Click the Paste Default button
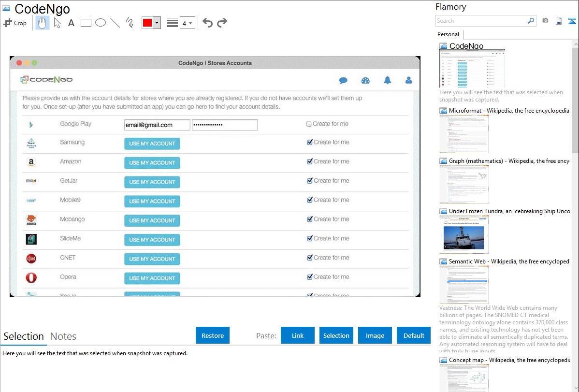Image resolution: width=579 pixels, height=392 pixels. [x=414, y=335]
